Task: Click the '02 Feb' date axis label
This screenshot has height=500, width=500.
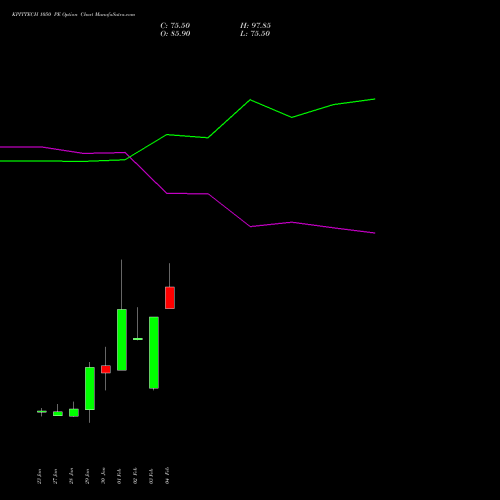Action: click(135, 476)
